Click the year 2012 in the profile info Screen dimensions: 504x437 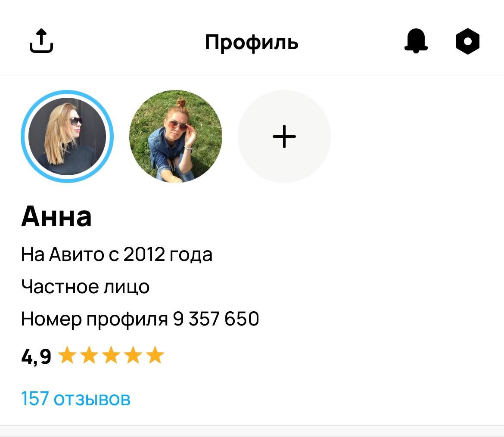pyautogui.click(x=144, y=254)
